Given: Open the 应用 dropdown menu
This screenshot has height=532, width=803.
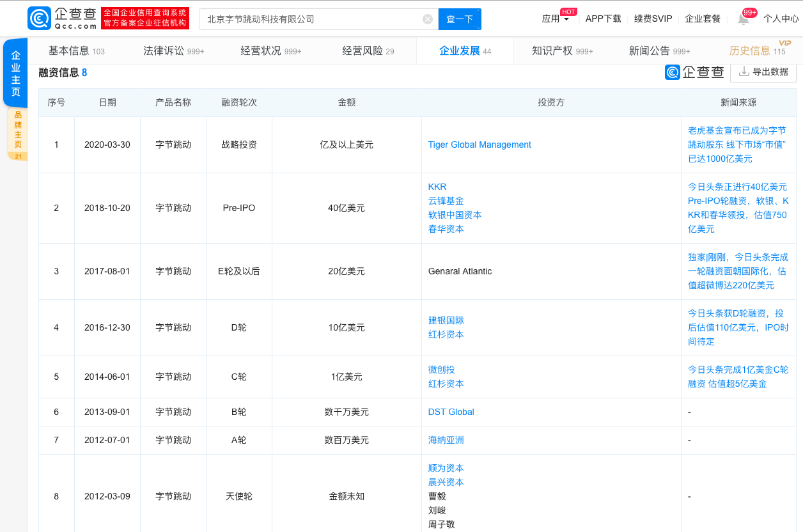Looking at the screenshot, I should point(554,19).
